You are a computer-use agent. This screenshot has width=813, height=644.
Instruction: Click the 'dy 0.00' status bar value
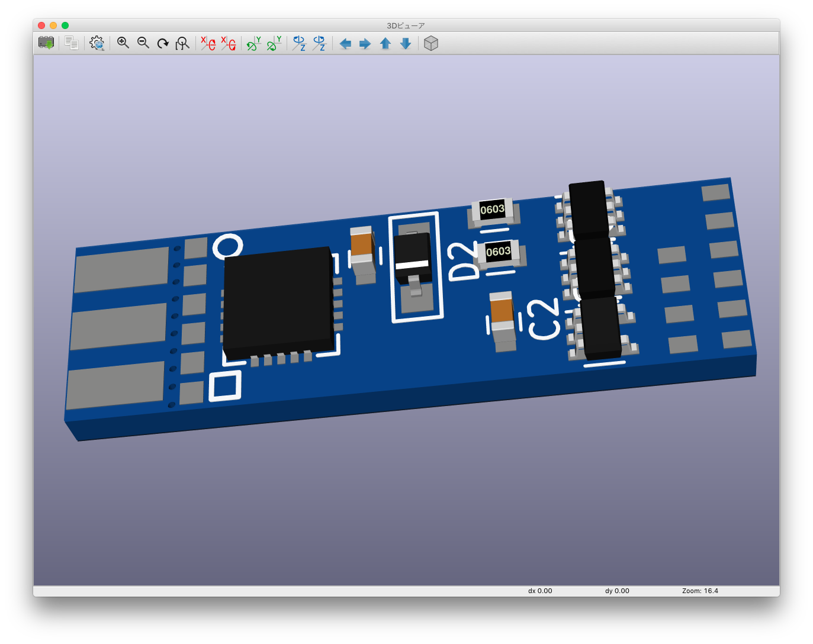pos(617,591)
